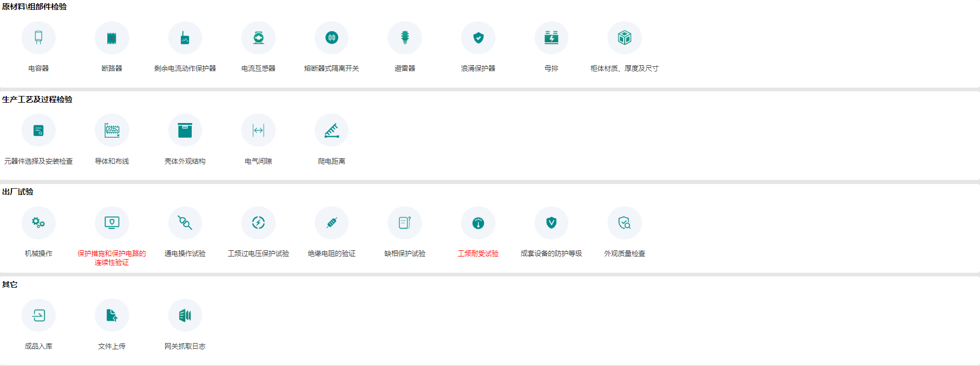
Task: Open the 网关抓取日志 log icon
Action: pyautogui.click(x=185, y=315)
